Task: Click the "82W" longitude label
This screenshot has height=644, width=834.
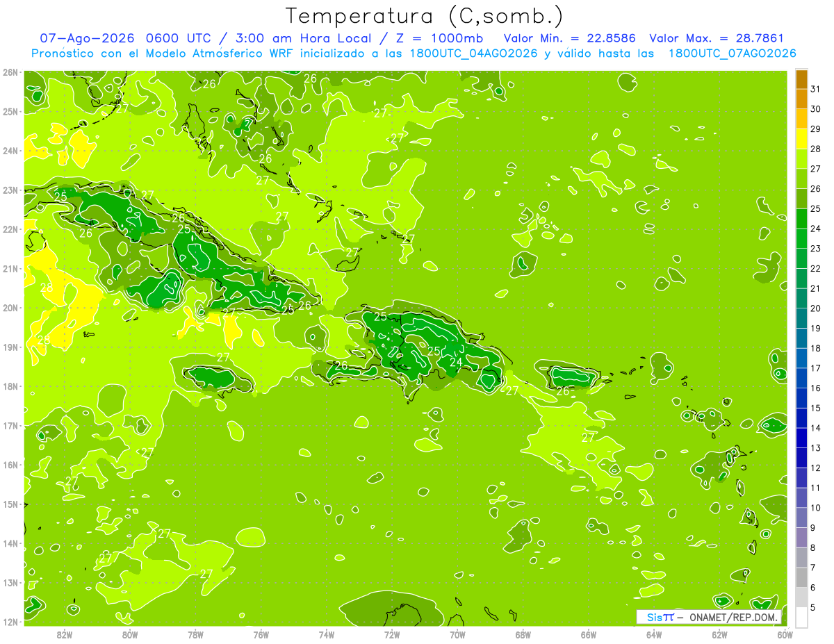Action: [64, 634]
